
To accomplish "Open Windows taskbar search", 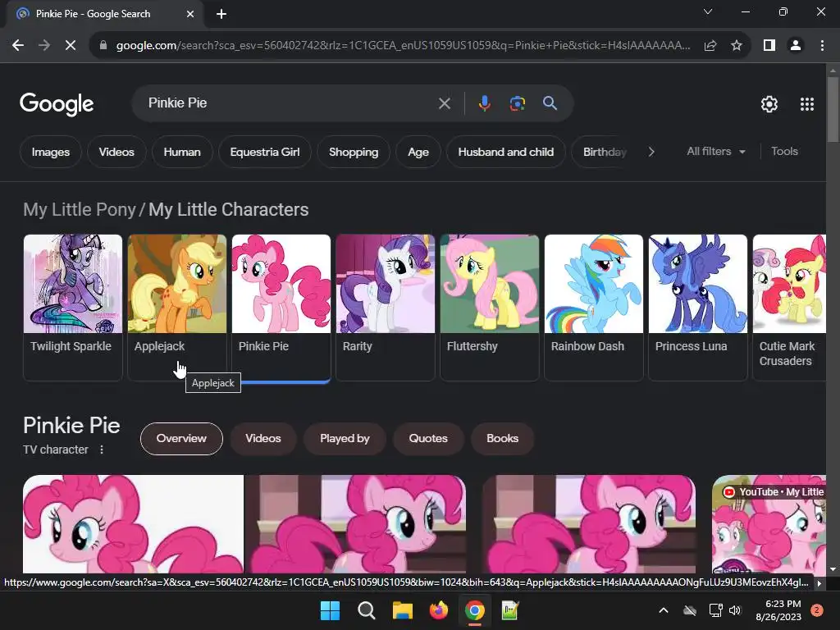I will click(367, 610).
